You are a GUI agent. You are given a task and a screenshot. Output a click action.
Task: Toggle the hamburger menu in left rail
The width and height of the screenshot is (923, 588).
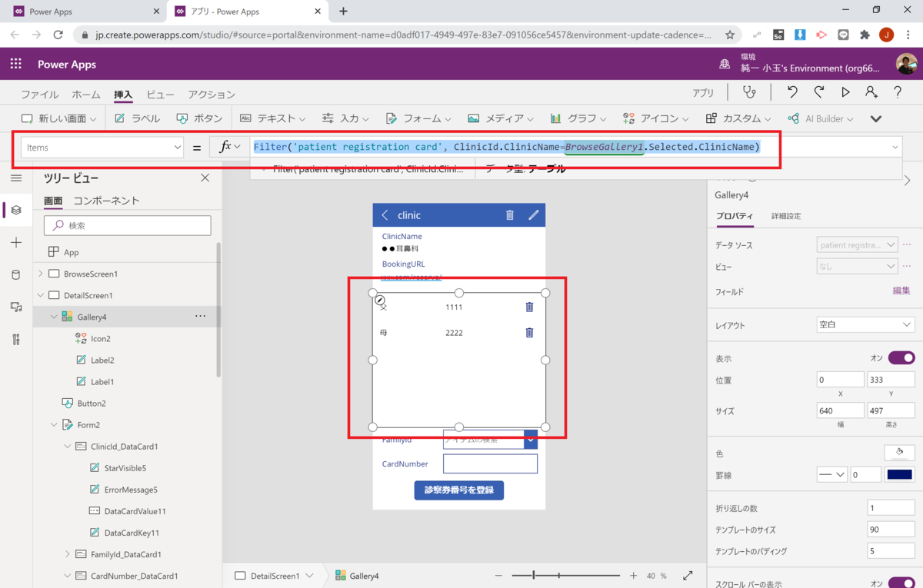click(x=16, y=178)
